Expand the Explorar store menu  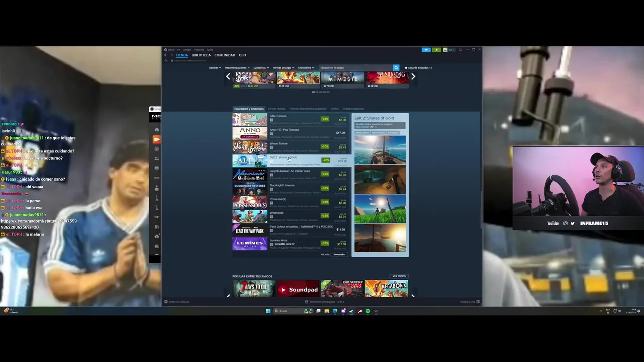click(215, 68)
